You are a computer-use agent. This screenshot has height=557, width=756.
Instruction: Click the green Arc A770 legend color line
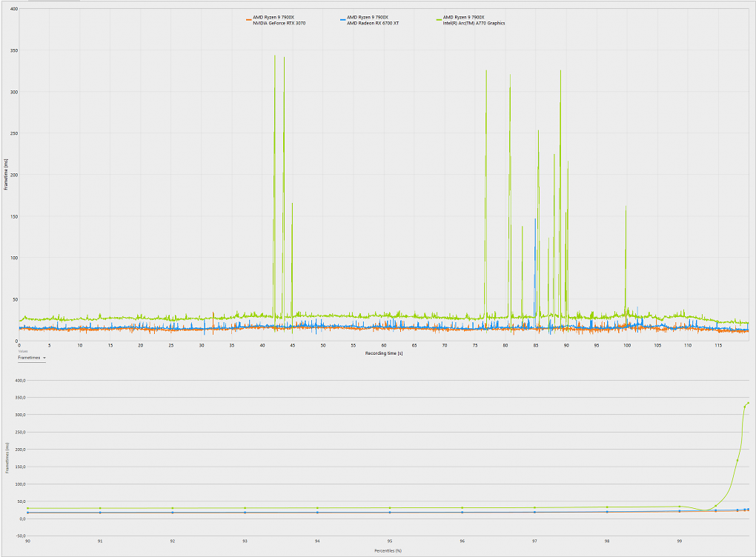tap(440, 20)
